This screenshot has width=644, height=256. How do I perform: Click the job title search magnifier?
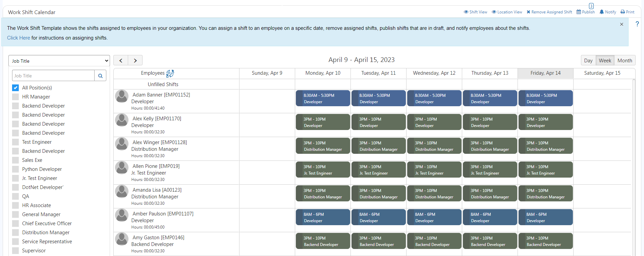point(100,76)
